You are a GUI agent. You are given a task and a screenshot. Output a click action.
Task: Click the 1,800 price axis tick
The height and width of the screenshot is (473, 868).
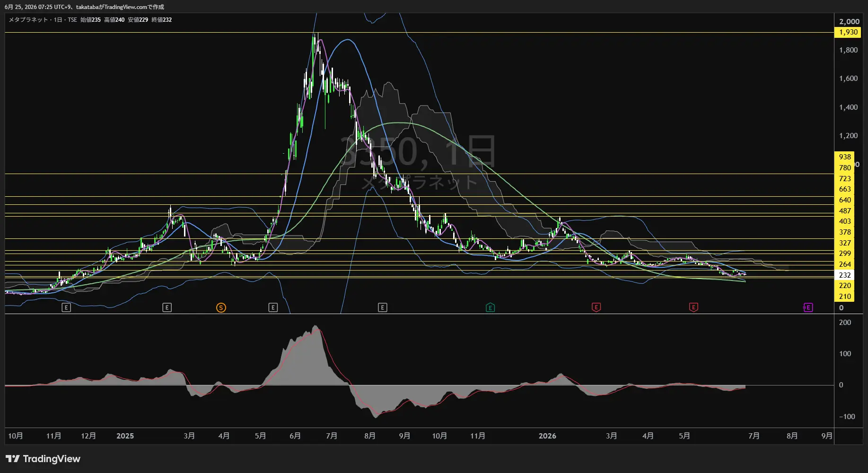tap(848, 50)
